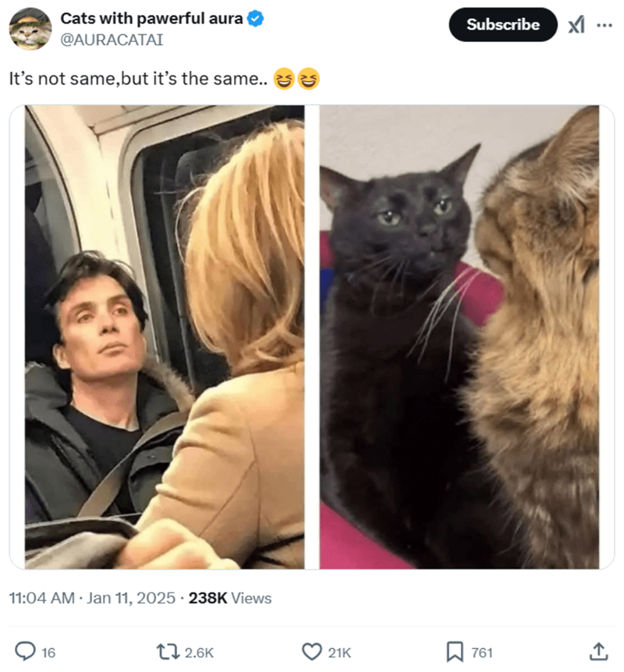Open the 11:04 AM · Jan 11, 2025 timestamp
The image size is (624, 672).
point(90,599)
